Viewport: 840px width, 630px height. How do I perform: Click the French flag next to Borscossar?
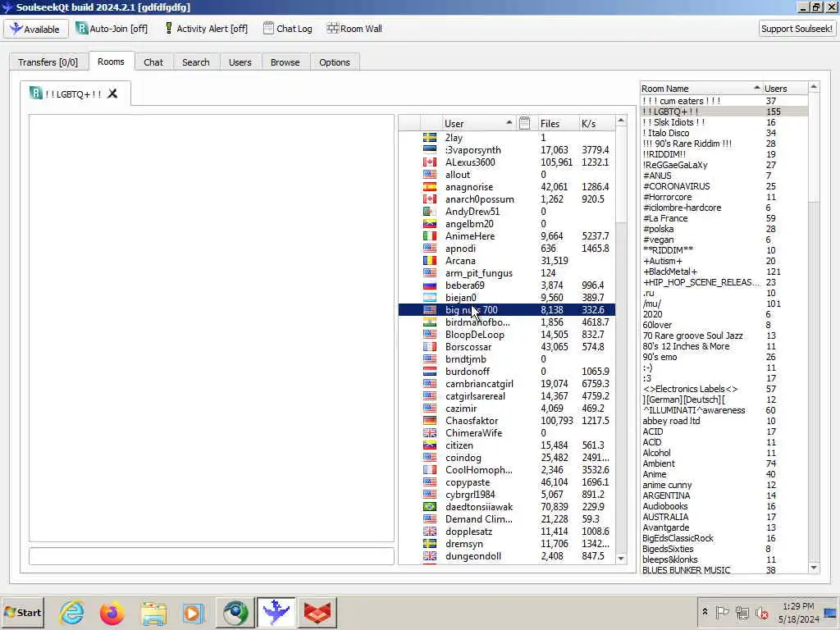(x=430, y=347)
